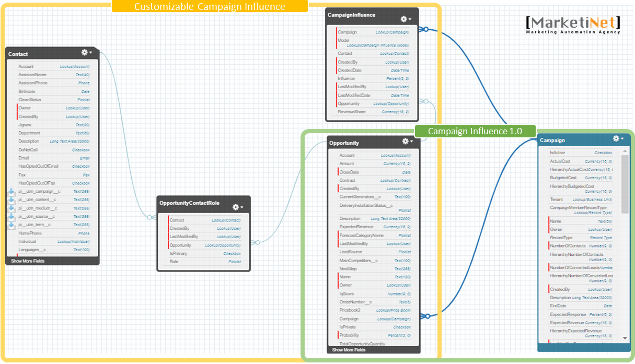
Task: Click the AssistantName field in Contact
Action: (54, 75)
